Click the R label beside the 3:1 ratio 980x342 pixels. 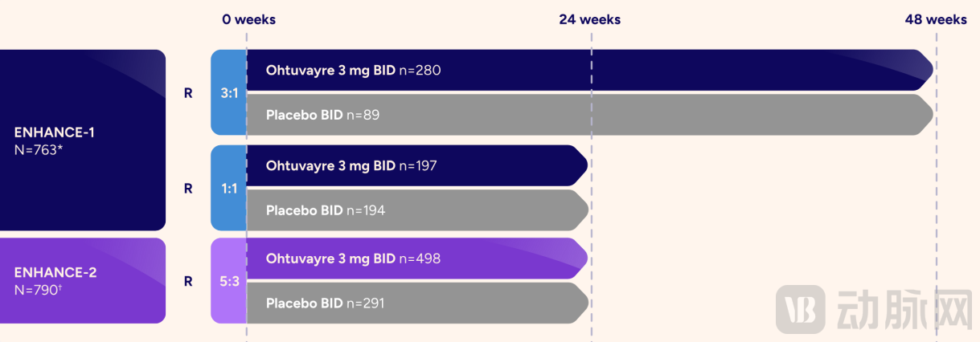188,93
